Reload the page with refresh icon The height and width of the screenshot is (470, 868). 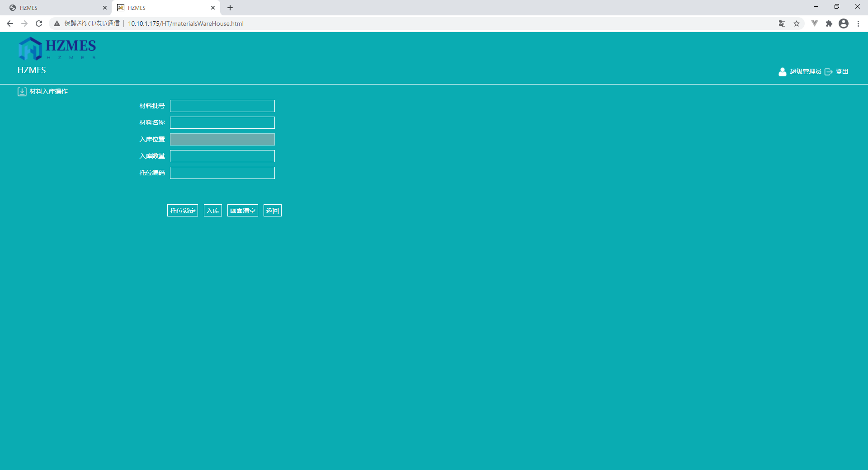coord(39,23)
